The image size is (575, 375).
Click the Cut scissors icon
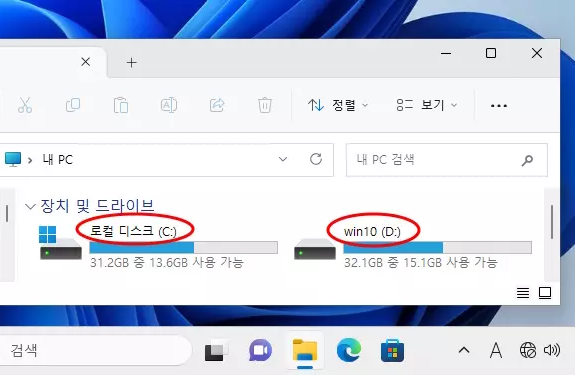[x=25, y=105]
